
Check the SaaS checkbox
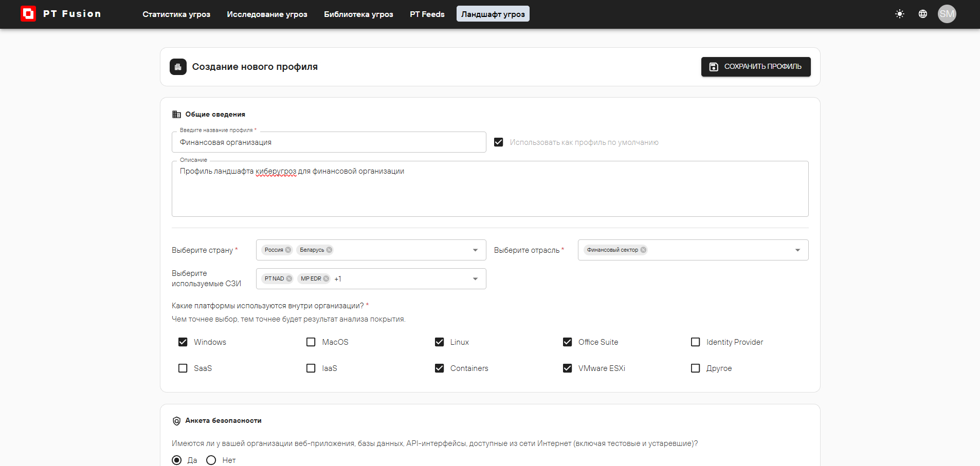(183, 368)
